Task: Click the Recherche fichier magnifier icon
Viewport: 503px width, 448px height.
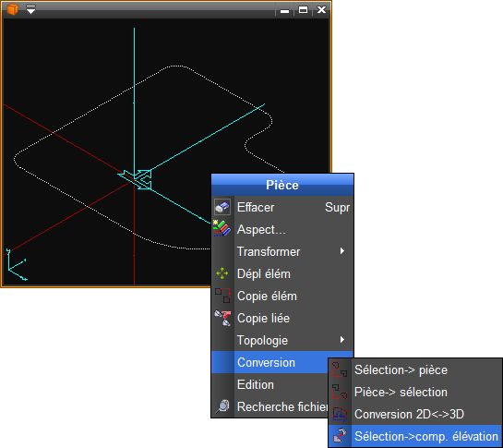Action: tap(222, 406)
